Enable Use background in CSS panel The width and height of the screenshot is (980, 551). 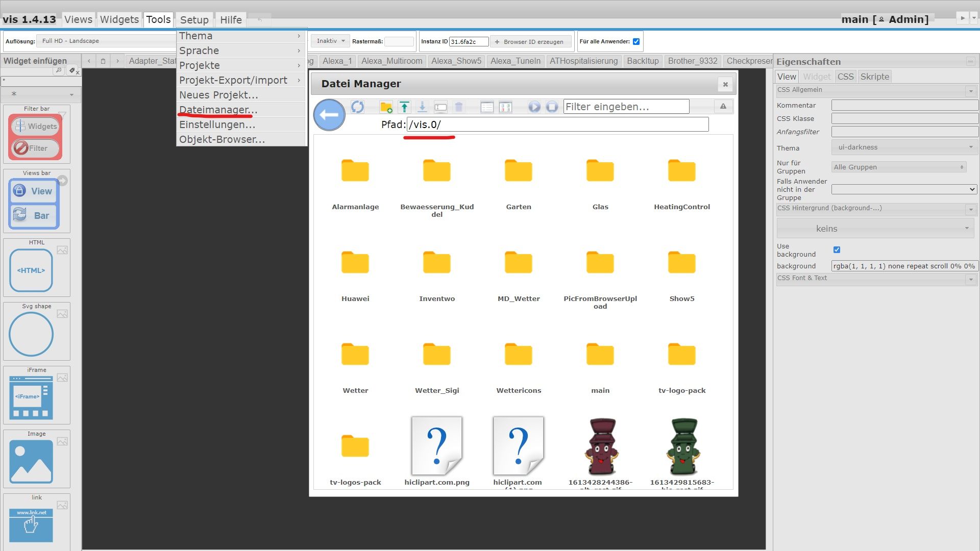pos(836,250)
